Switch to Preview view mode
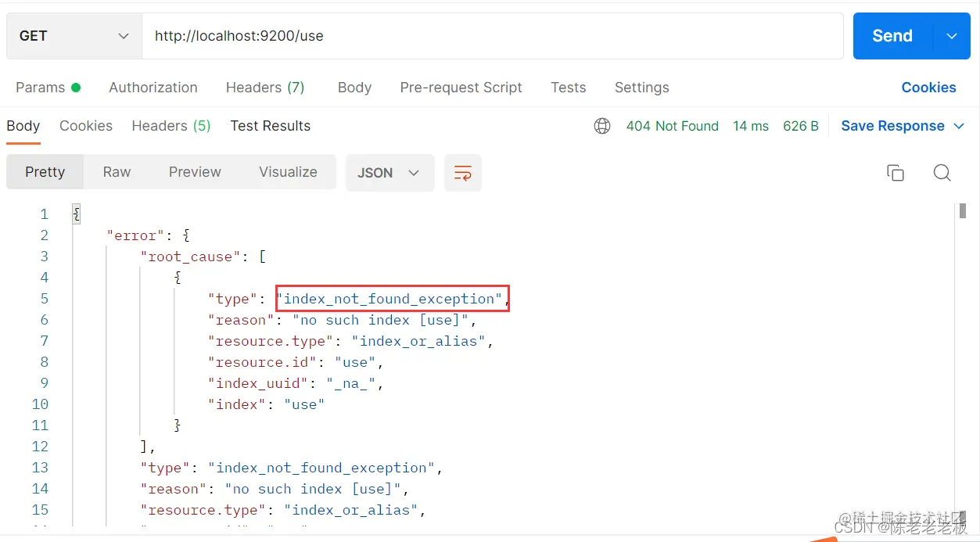Screen dimensions: 980x542 [195, 172]
